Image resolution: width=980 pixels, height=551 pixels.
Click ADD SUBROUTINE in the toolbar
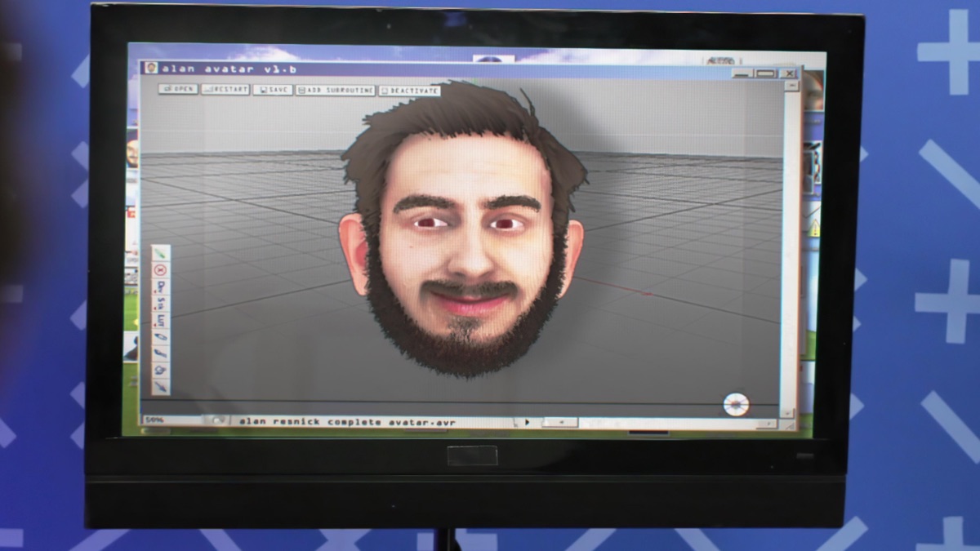click(x=335, y=90)
